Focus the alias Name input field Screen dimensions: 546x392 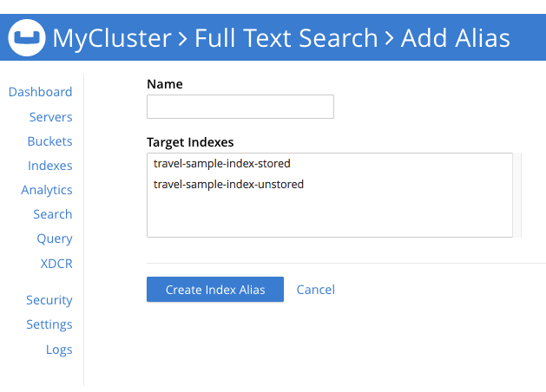tap(240, 107)
